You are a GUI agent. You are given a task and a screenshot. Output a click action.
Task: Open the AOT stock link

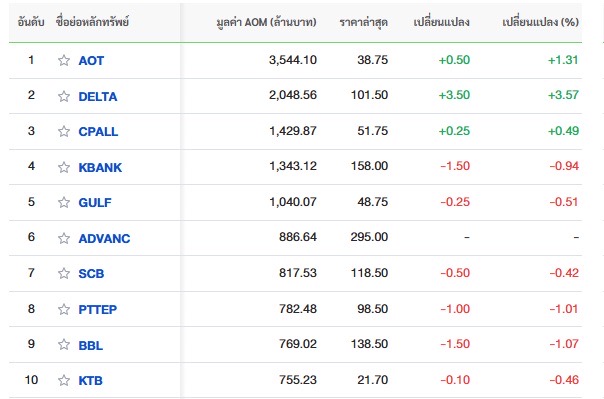(91, 61)
